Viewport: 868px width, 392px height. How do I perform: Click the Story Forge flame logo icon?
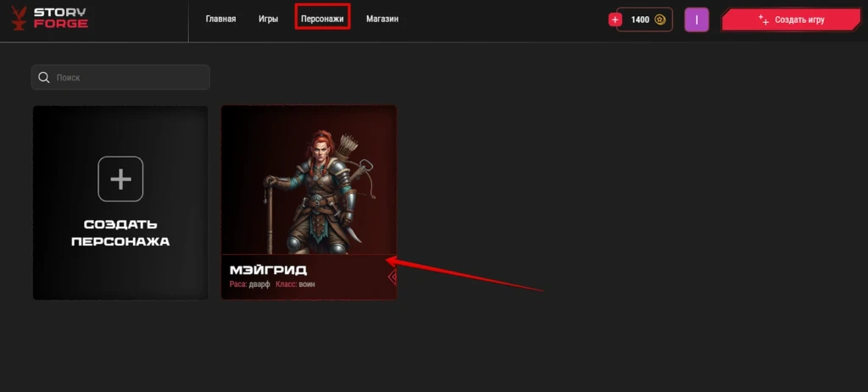(x=19, y=19)
